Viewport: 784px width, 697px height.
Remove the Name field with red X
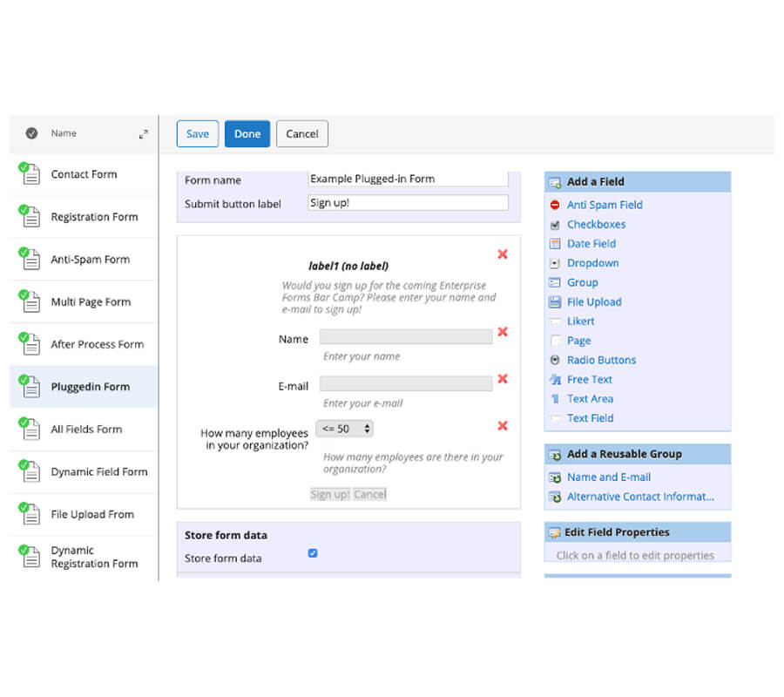click(x=503, y=331)
